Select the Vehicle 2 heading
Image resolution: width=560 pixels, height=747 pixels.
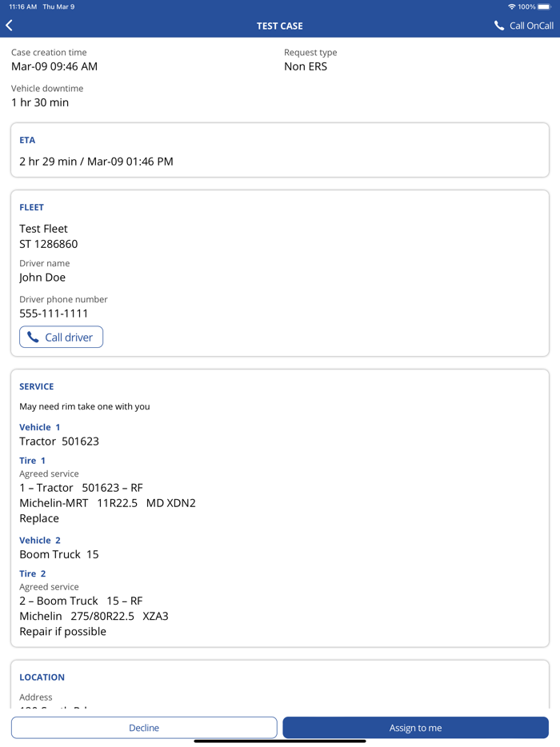click(x=40, y=541)
